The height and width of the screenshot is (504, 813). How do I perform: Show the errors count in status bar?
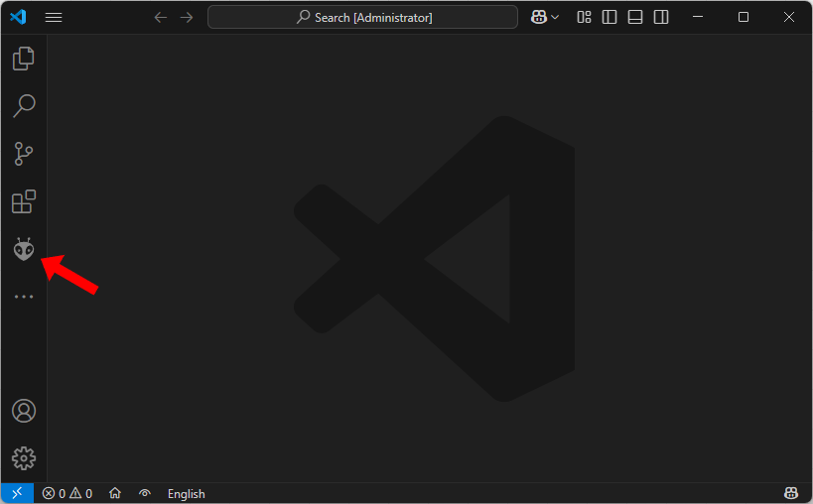tap(54, 494)
